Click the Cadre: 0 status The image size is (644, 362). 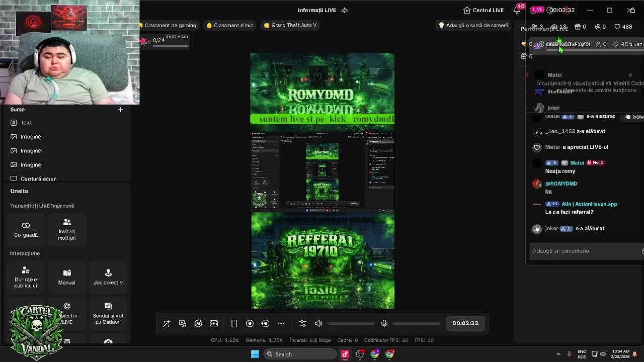tap(348, 340)
